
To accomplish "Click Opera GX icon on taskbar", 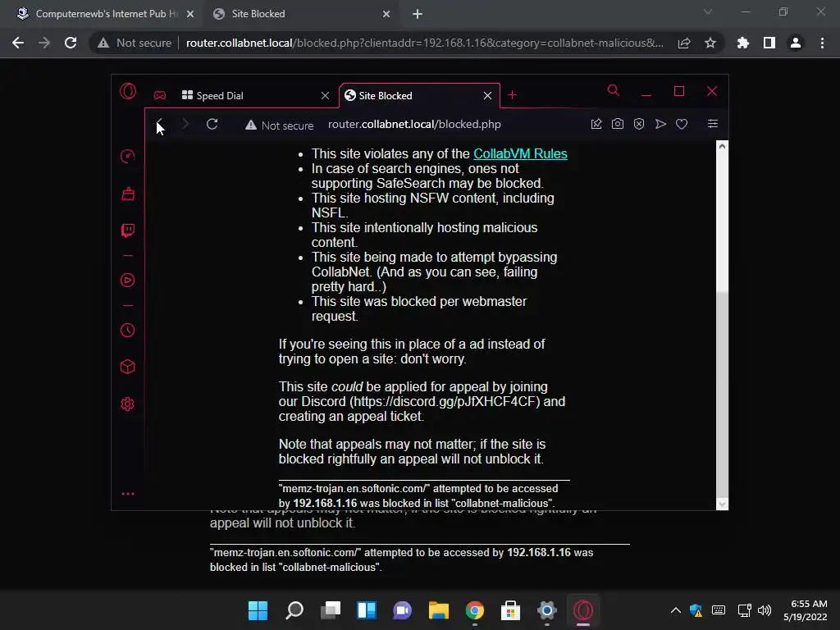I will pyautogui.click(x=583, y=610).
